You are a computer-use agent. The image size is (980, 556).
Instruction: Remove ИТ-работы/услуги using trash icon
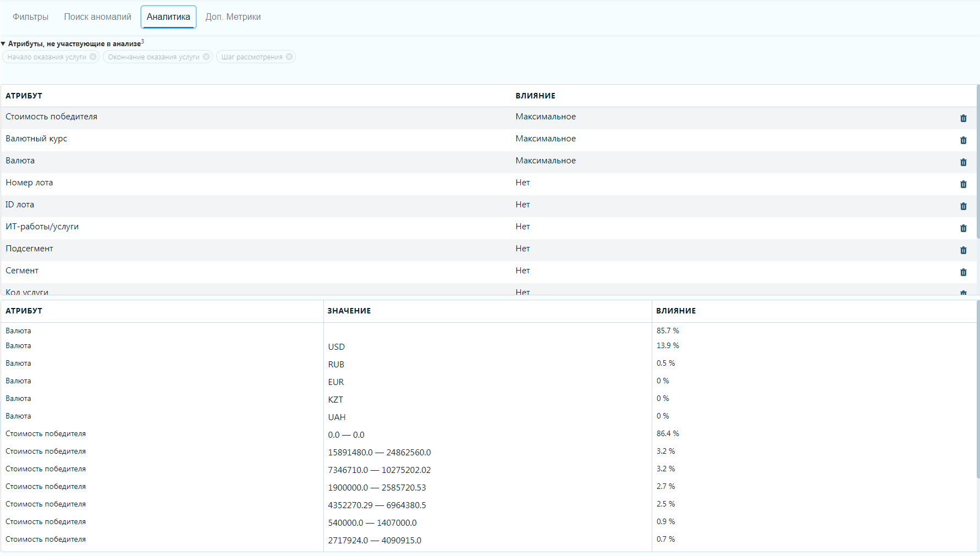click(963, 228)
